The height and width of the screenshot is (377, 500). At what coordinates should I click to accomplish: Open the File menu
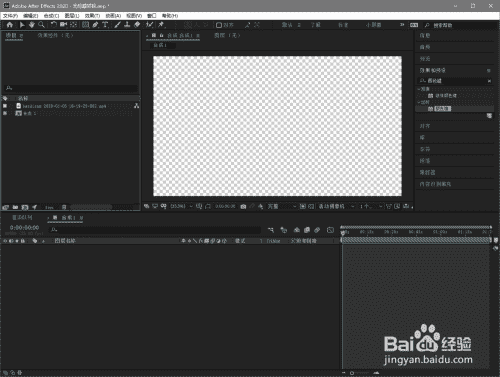(x=10, y=16)
